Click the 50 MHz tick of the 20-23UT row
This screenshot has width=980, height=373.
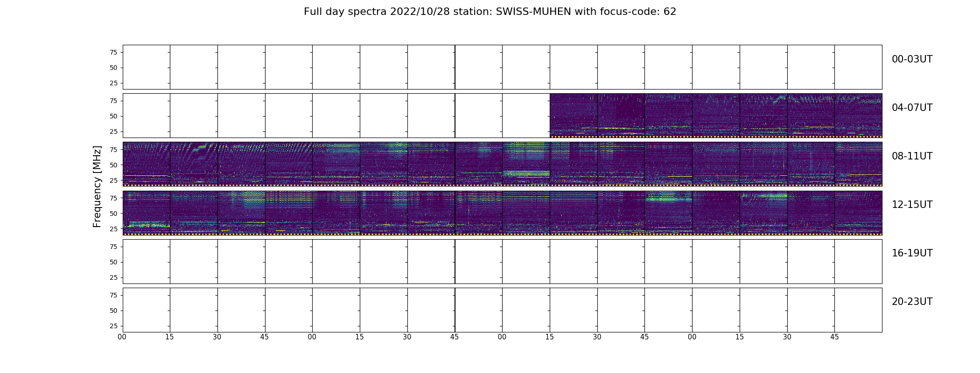(x=113, y=310)
